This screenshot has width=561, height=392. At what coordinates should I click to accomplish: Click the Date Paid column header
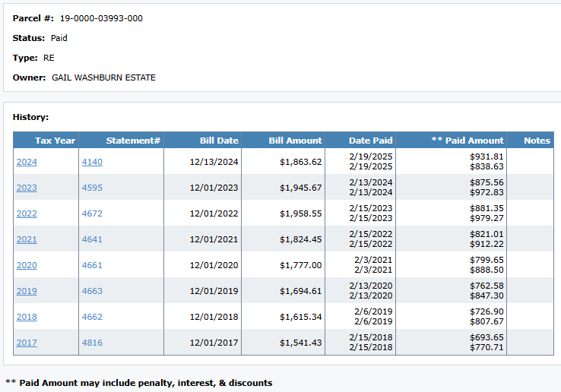pyautogui.click(x=370, y=141)
